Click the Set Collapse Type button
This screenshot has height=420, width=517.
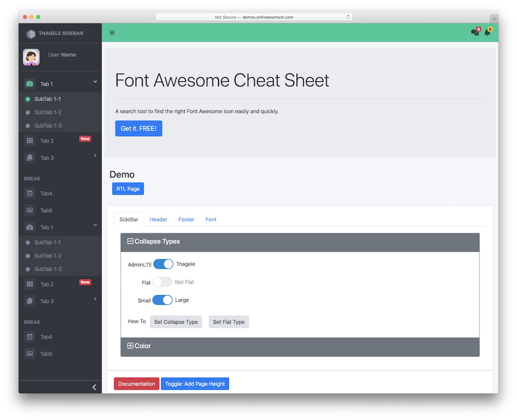[x=176, y=322]
